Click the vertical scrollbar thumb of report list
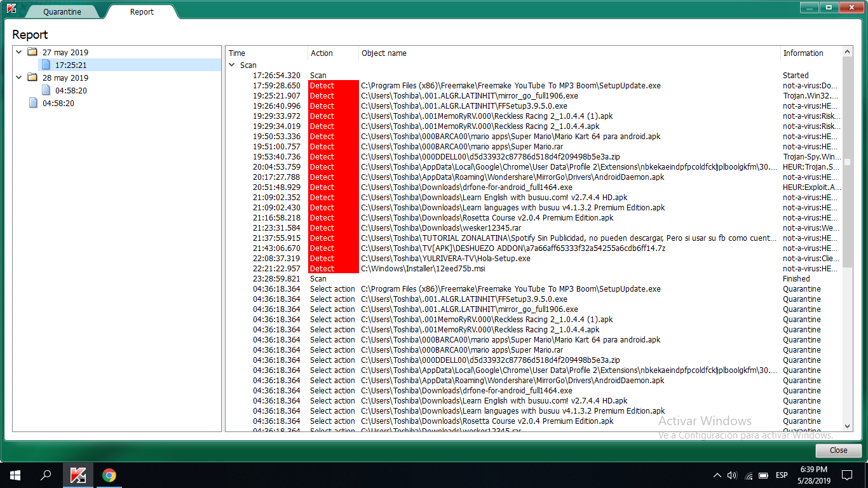This screenshot has height=488, width=868. (848, 161)
